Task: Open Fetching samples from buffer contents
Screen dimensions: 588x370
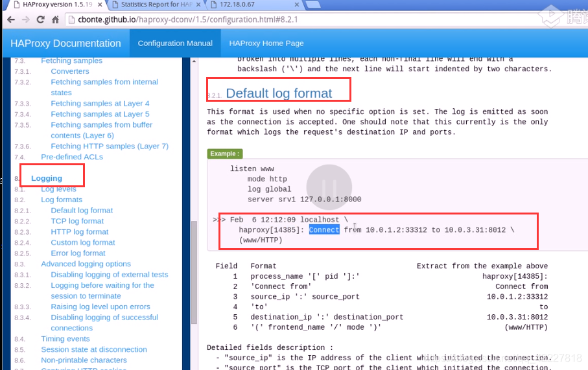Action: 102,130
